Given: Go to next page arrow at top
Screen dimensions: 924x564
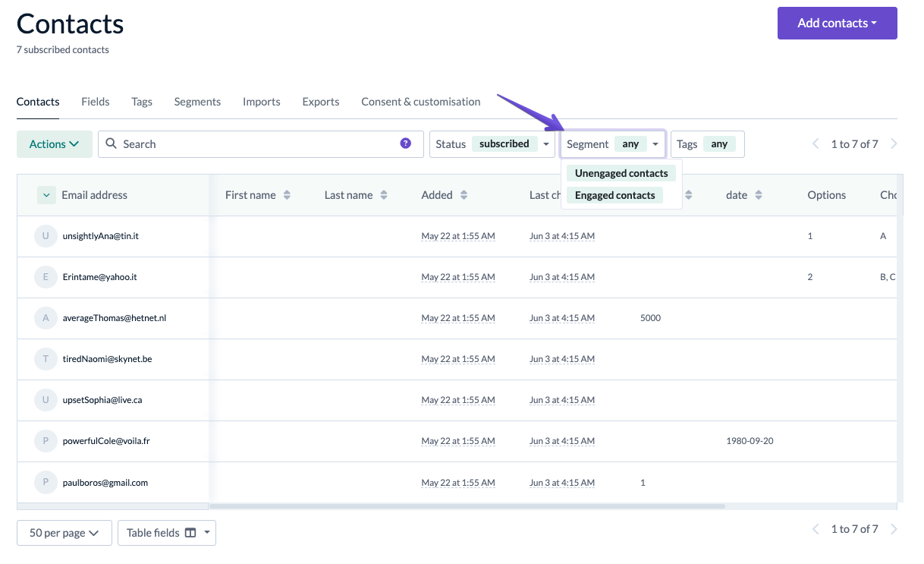Looking at the screenshot, I should click(894, 143).
